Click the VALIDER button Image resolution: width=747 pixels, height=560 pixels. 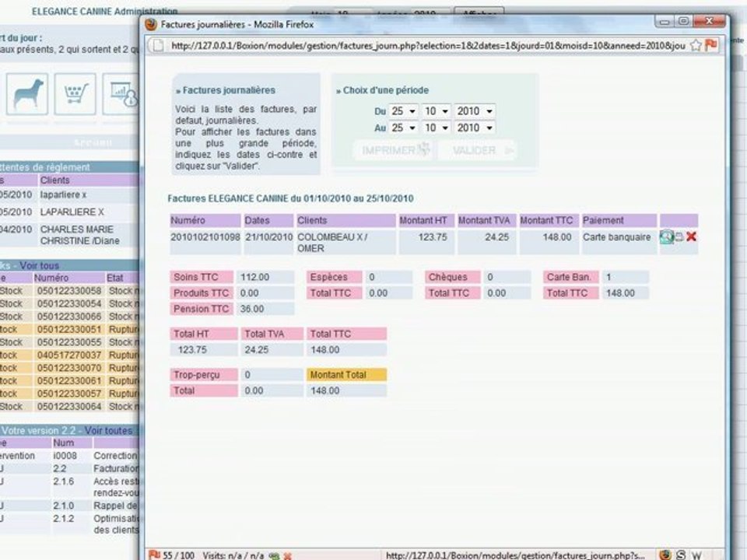[478, 150]
